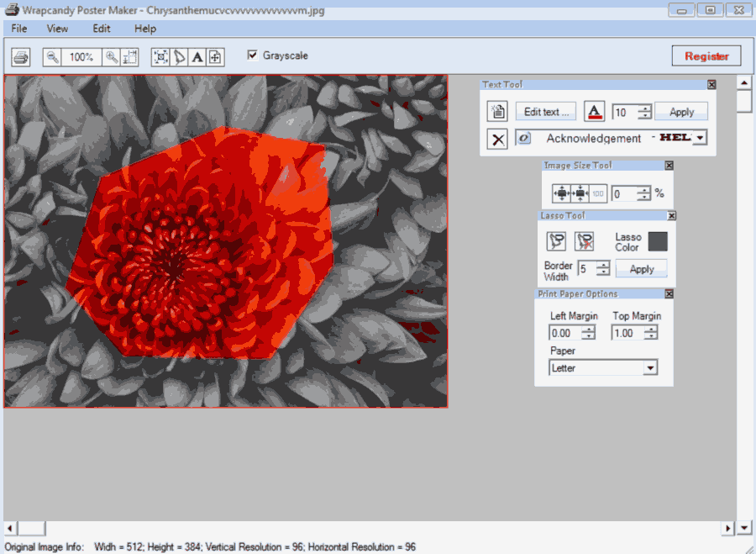Close the Image Size Tool panel

pyautogui.click(x=669, y=166)
